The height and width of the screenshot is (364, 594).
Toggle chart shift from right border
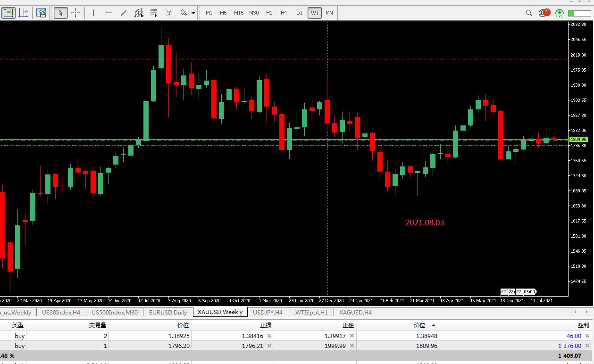pos(23,13)
